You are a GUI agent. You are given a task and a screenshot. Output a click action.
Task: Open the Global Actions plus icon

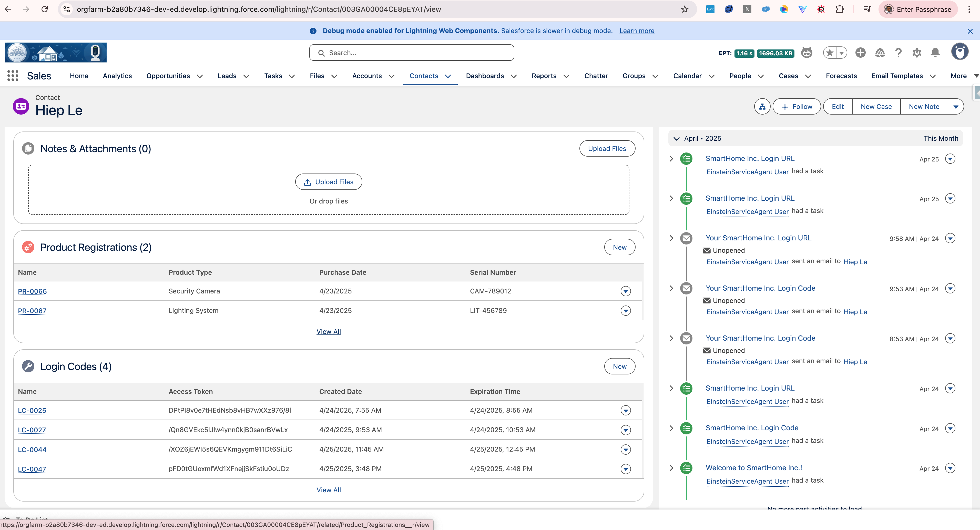pos(861,53)
